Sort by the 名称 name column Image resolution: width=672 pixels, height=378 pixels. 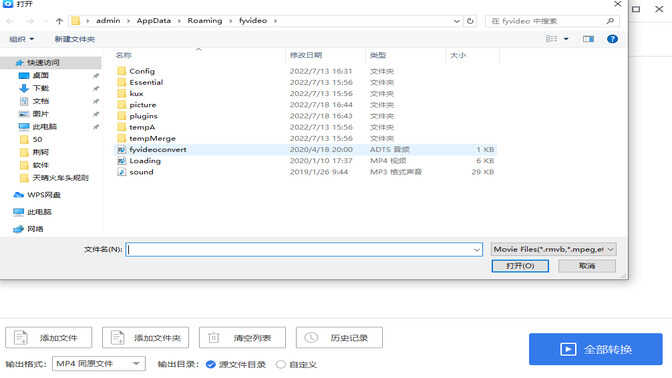(123, 55)
